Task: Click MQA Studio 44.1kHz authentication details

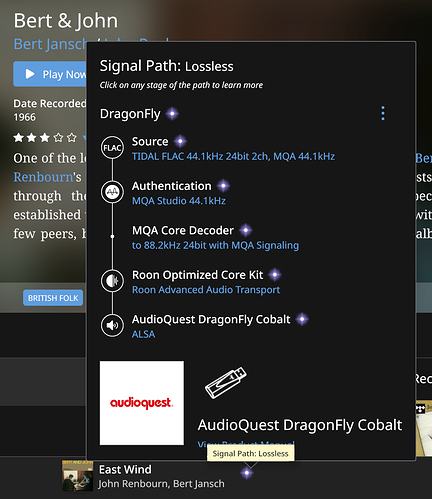Action: tap(179, 201)
